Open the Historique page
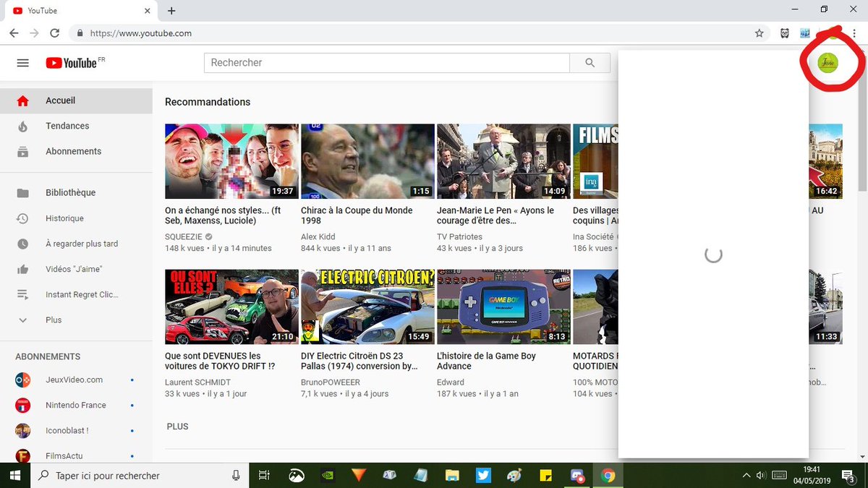Viewport: 868px width, 488px height. tap(76, 218)
